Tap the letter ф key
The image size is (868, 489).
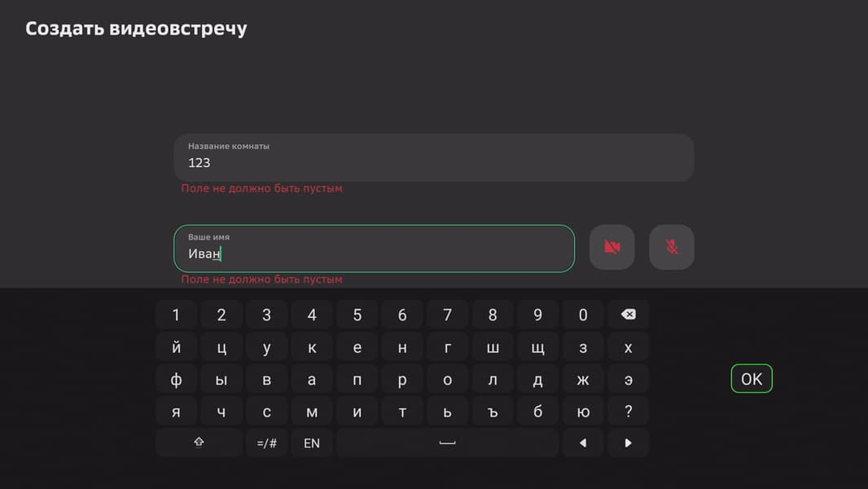[176, 379]
